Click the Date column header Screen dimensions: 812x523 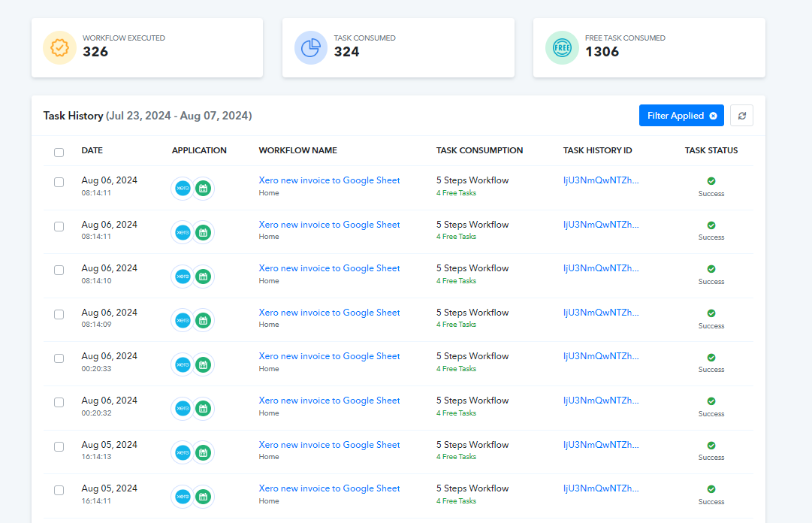(x=92, y=150)
